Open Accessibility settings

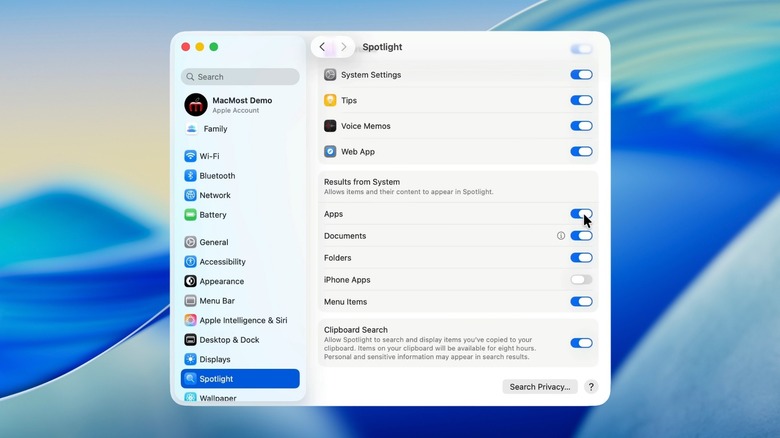(x=240, y=261)
